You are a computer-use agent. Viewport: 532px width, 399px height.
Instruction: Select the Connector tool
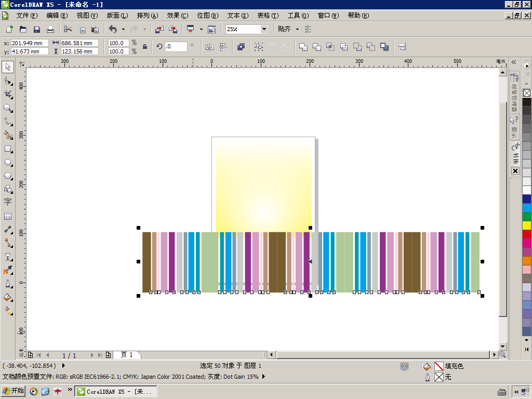8,243
